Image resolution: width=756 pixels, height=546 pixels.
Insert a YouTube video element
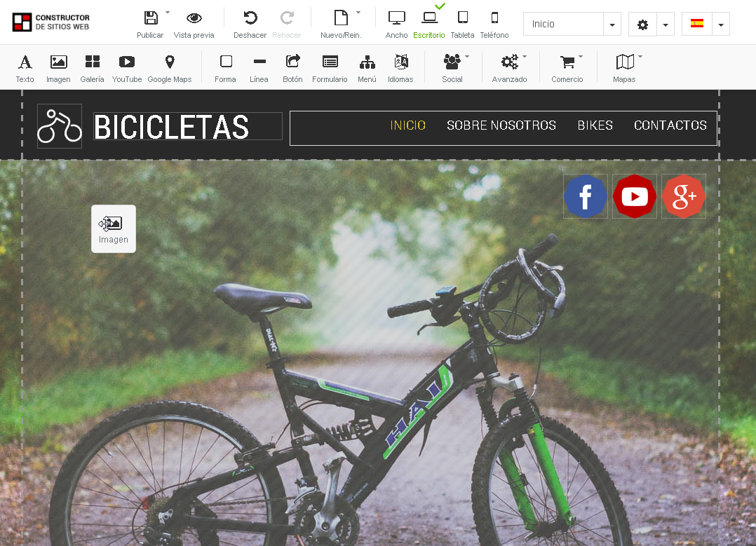[127, 69]
